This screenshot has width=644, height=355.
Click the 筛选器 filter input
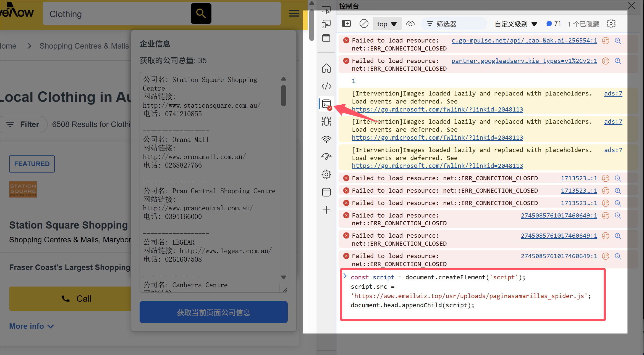454,24
